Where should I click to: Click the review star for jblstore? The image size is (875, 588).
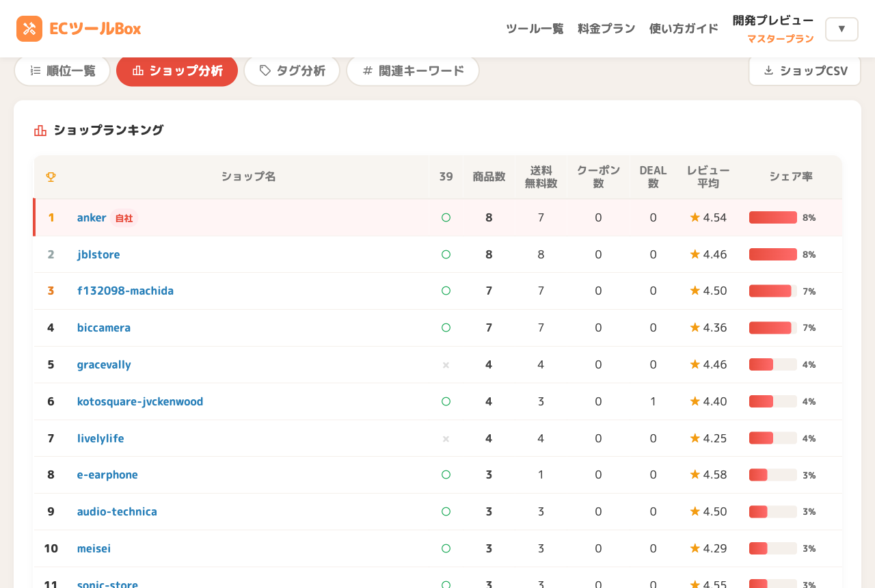[695, 254]
